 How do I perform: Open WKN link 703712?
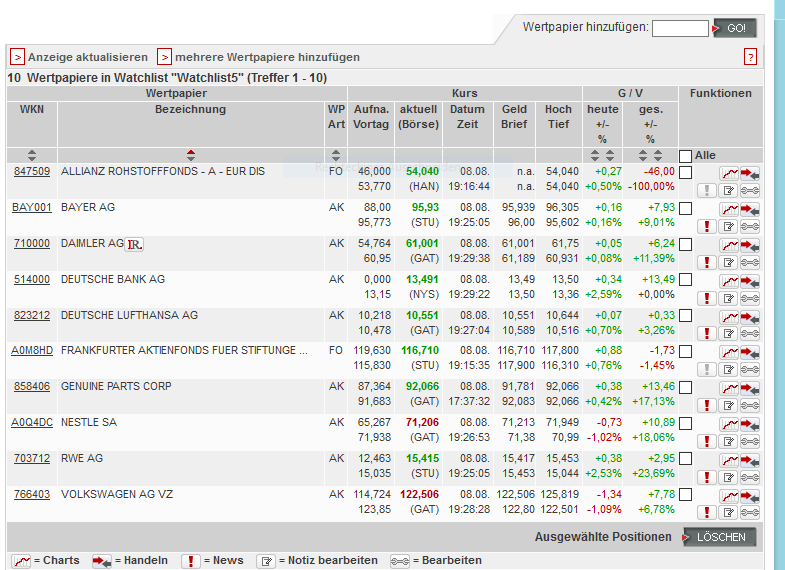(x=32, y=458)
